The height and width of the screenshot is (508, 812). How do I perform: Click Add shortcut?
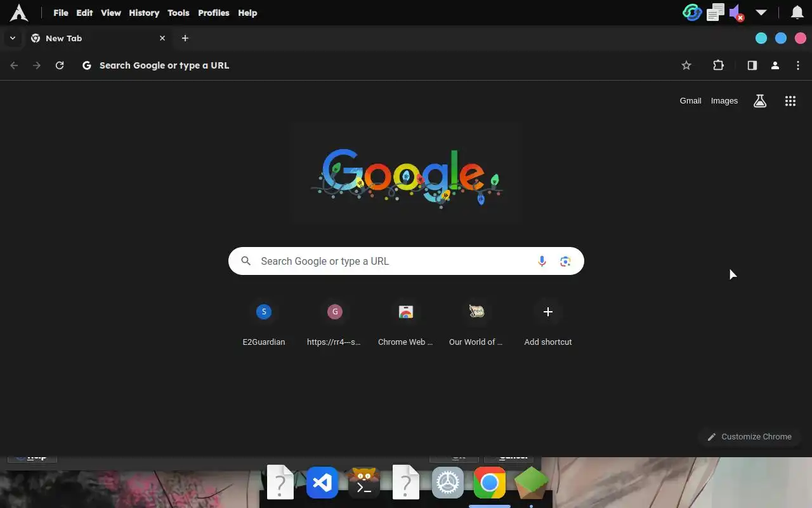(x=548, y=324)
